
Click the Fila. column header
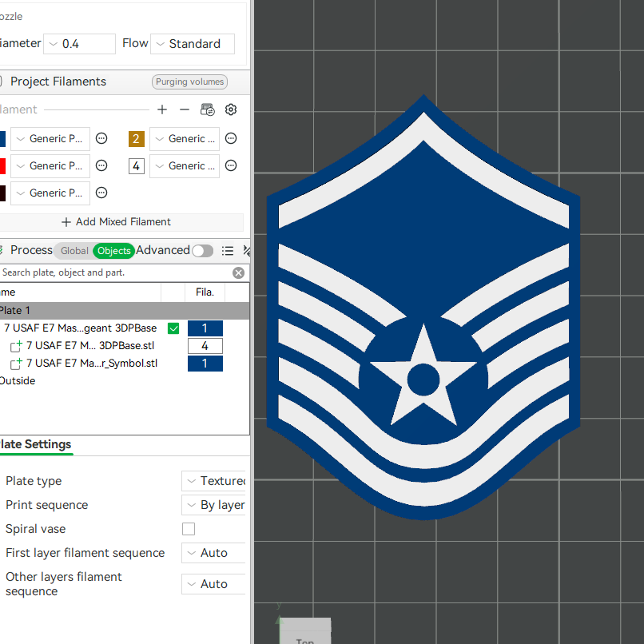[x=205, y=292]
